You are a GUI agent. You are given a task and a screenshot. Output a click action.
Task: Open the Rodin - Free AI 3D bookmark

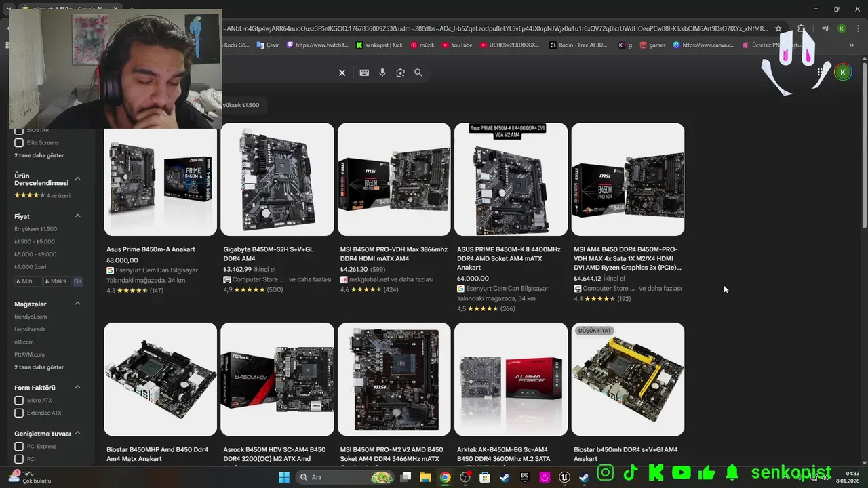click(578, 45)
